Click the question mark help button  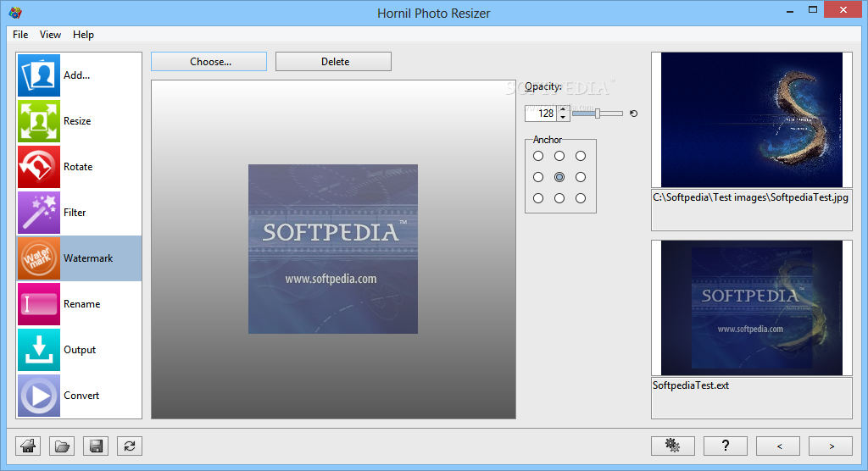point(726,446)
